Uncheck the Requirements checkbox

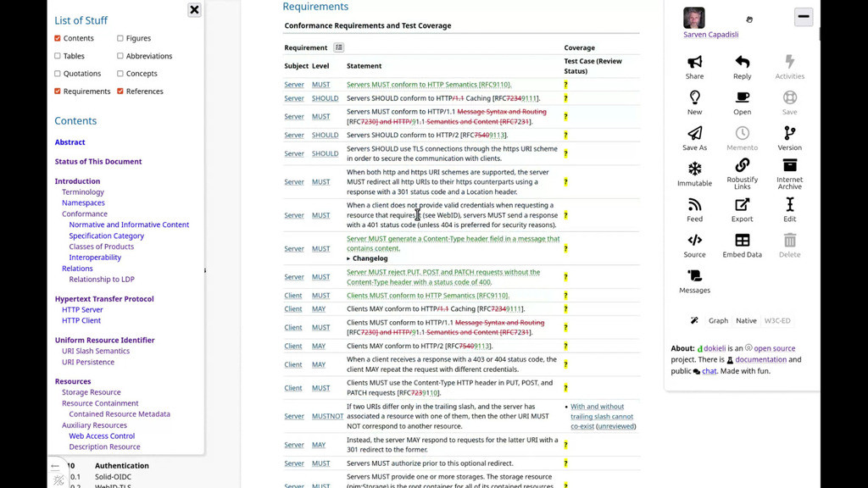pos(58,91)
